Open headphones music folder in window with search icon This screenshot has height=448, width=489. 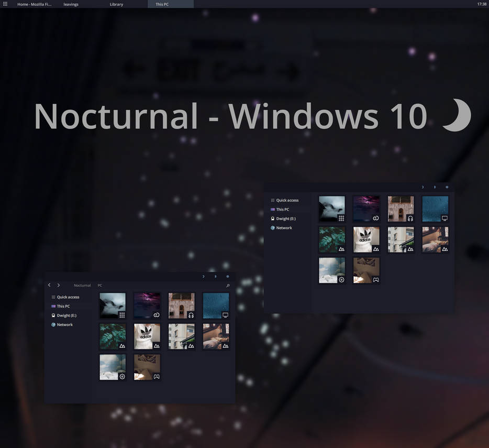pos(181,306)
